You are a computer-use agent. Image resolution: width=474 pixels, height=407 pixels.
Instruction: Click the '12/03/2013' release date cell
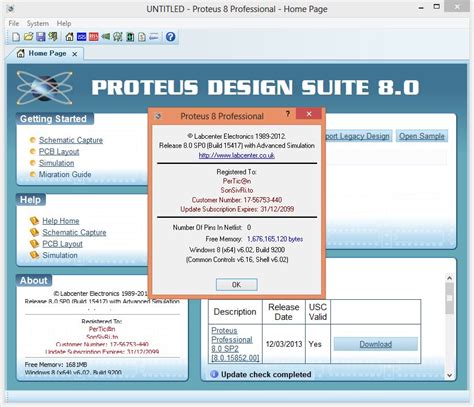tap(284, 344)
